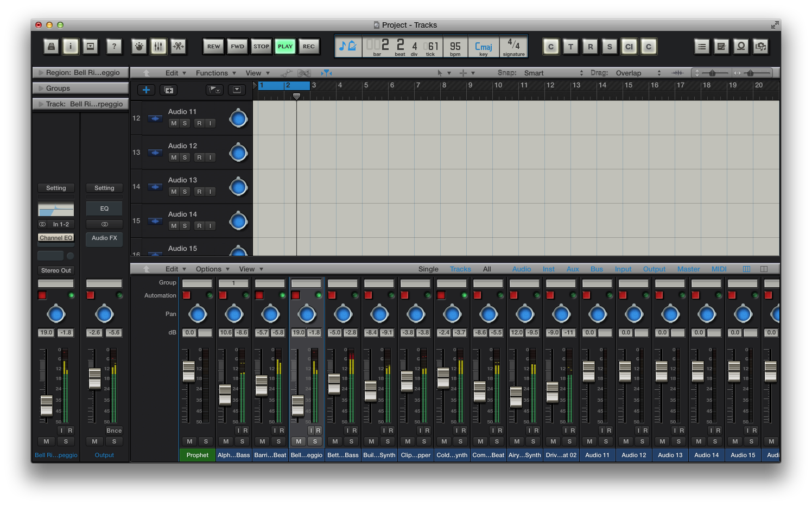This screenshot has width=812, height=506.
Task: Record-enable the Audio 13 track
Action: pos(199,192)
